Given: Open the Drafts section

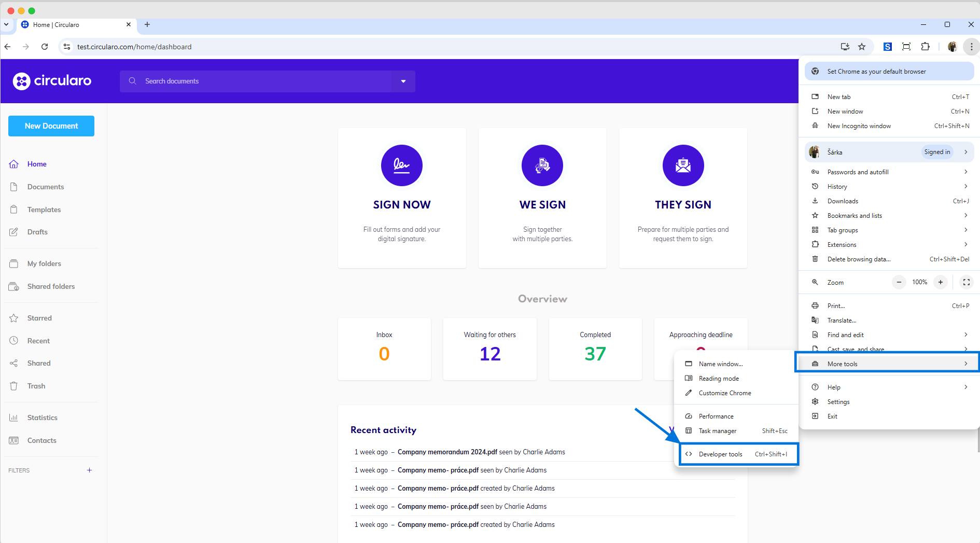Looking at the screenshot, I should tap(37, 232).
